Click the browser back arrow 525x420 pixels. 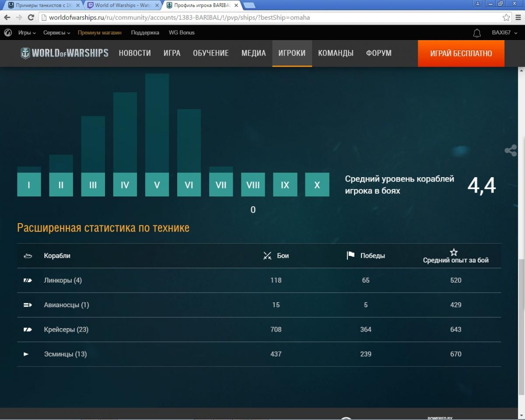(7, 17)
